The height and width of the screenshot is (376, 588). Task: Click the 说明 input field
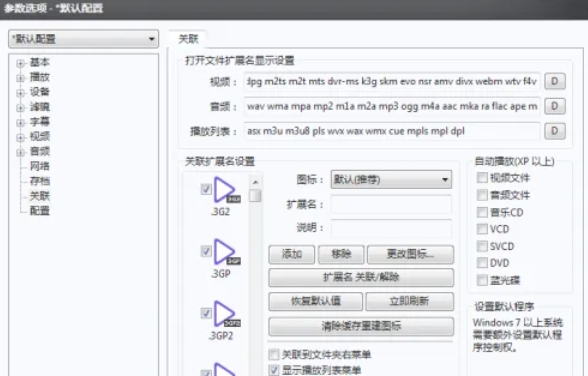tap(391, 228)
